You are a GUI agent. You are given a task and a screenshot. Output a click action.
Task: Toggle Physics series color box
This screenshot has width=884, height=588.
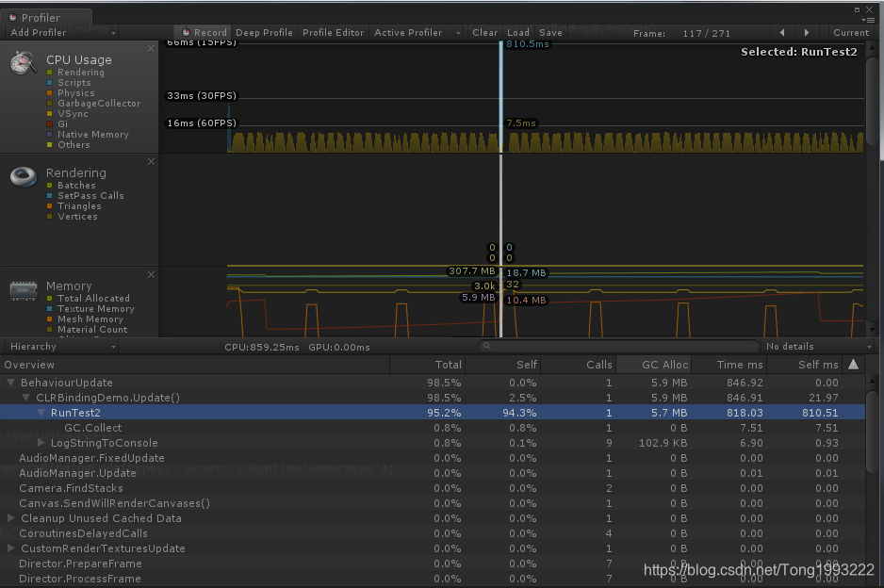50,93
